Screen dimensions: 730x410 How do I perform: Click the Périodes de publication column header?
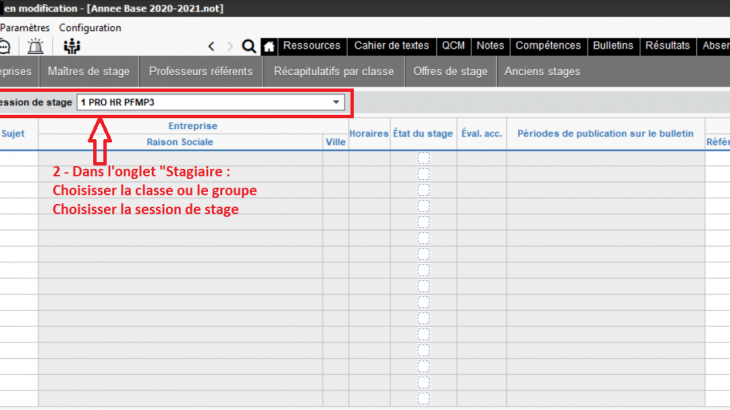pyautogui.click(x=606, y=134)
